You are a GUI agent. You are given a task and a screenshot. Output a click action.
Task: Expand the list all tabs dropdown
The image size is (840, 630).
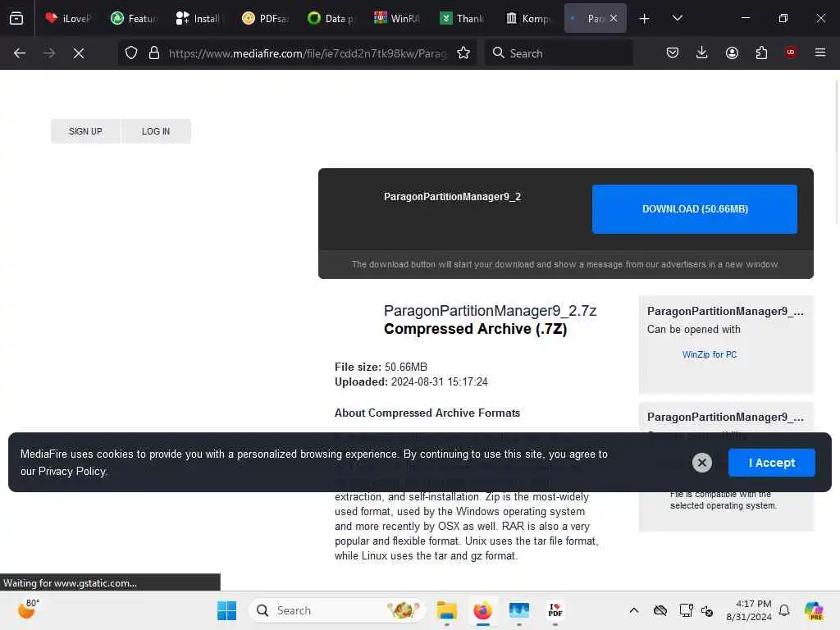(677, 18)
